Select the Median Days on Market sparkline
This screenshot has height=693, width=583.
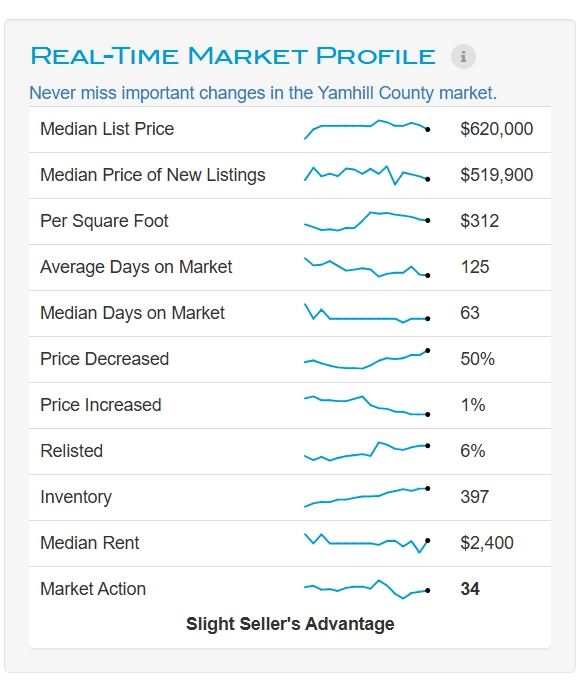[x=367, y=313]
